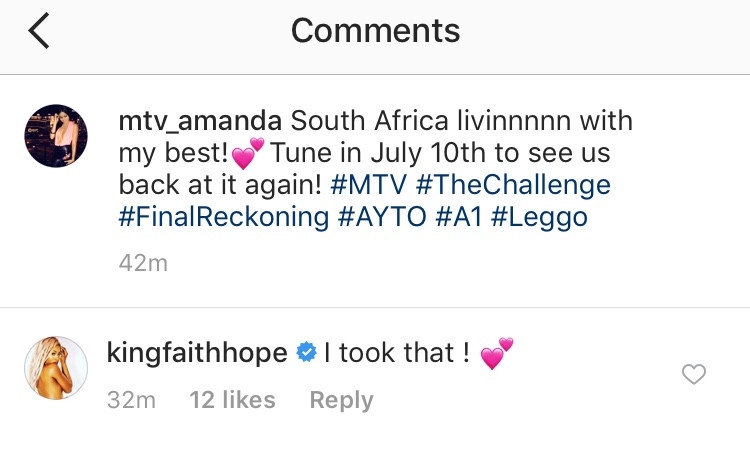
Task: Open the #Leggo hashtag
Action: coord(539,218)
